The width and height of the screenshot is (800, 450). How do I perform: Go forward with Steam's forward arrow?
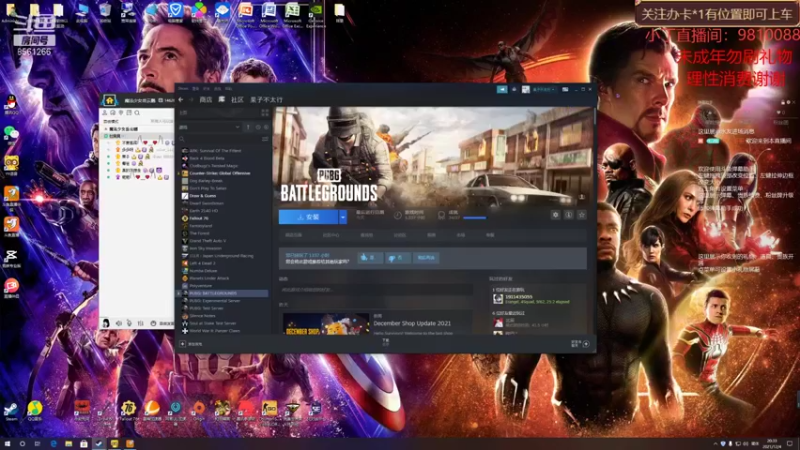(x=191, y=99)
